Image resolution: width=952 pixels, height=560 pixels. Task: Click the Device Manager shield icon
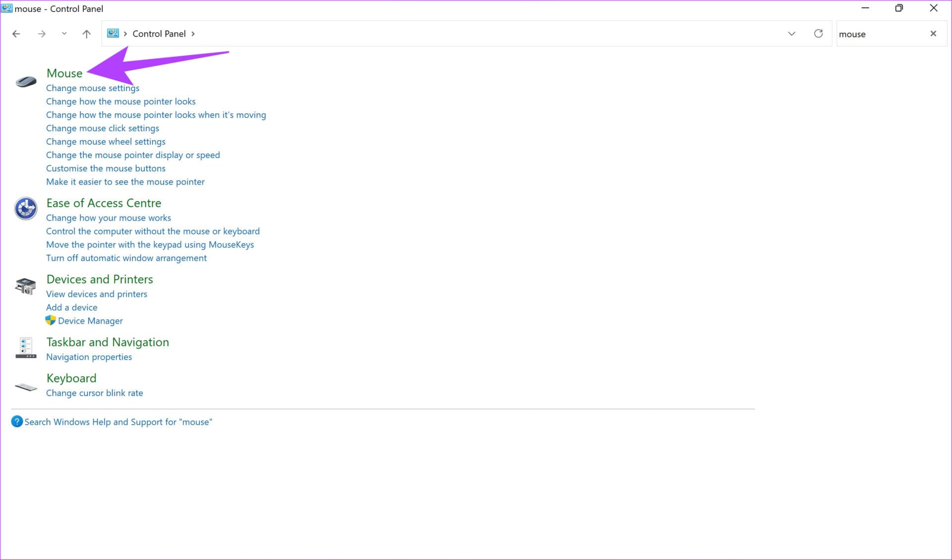click(51, 320)
